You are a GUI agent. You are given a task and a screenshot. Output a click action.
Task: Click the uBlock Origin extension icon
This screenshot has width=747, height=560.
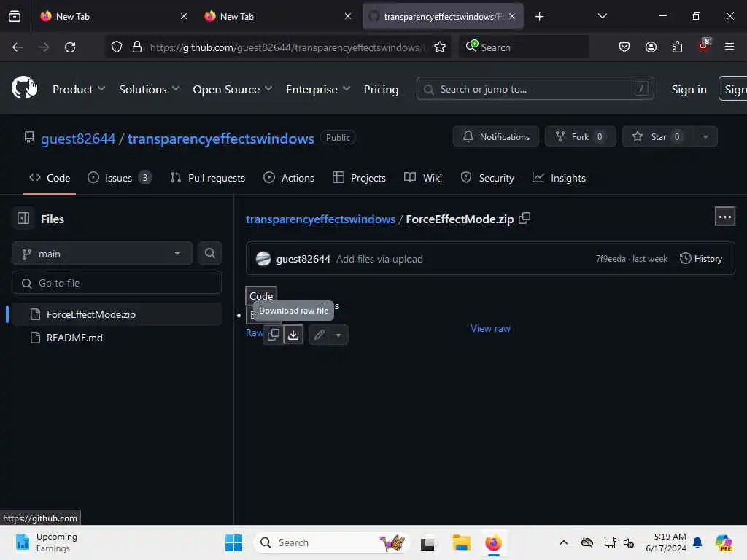(x=704, y=46)
